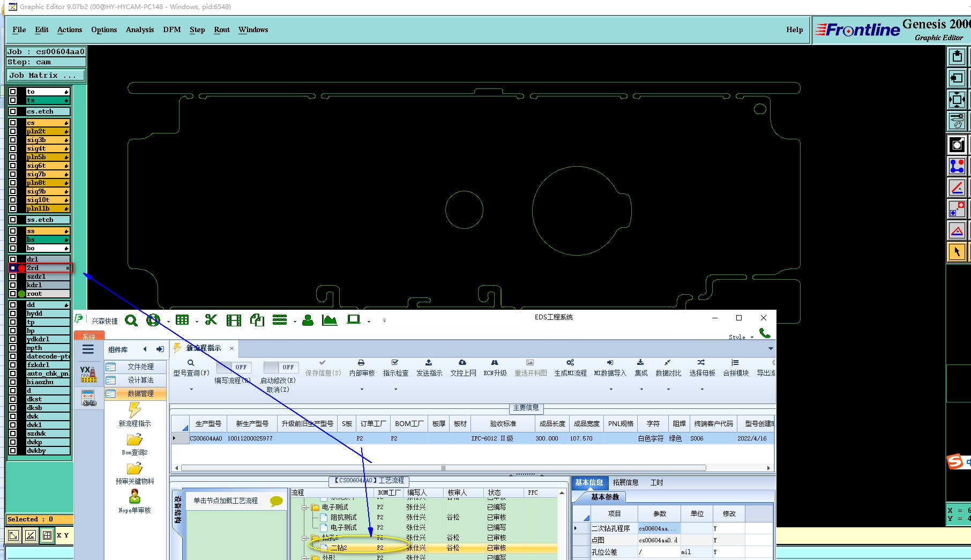The height and width of the screenshot is (560, 971).
Task: Click the green scissors icon
Action: pos(211,320)
